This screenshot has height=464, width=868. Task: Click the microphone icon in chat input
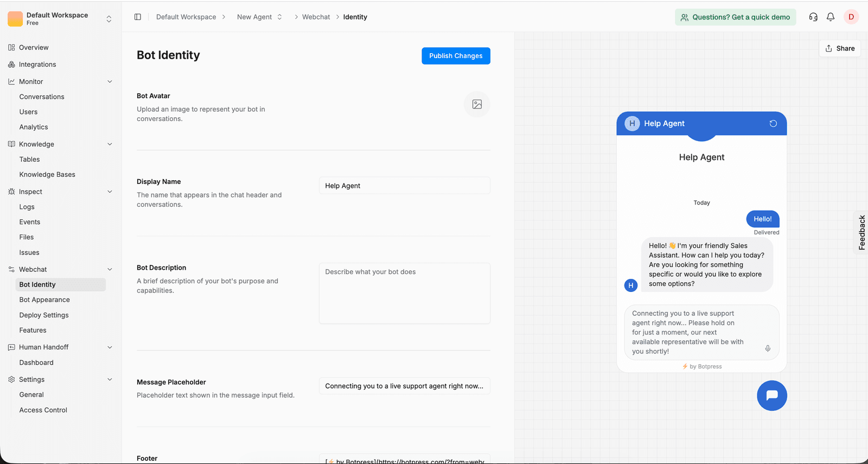[768, 348]
